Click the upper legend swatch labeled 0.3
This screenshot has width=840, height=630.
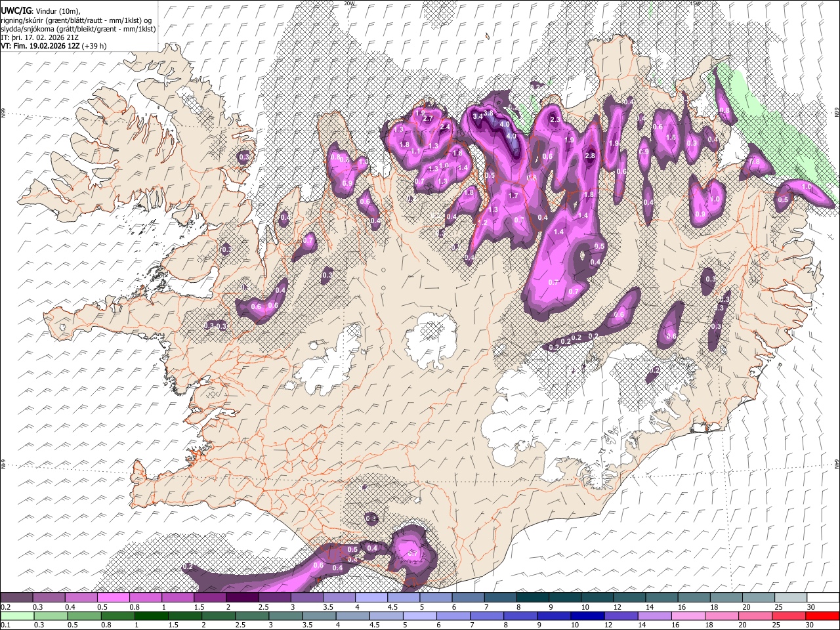(x=49, y=598)
